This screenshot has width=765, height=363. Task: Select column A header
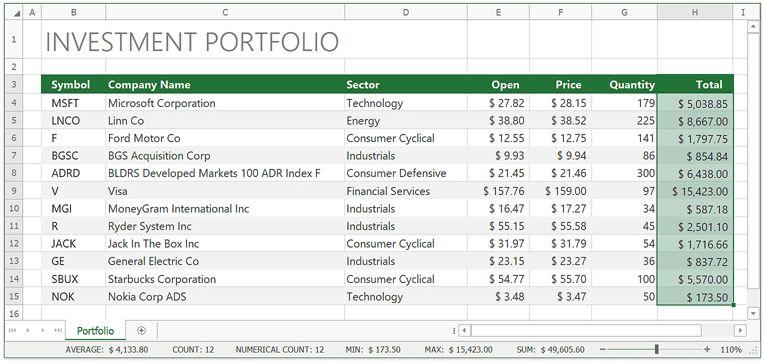click(x=32, y=13)
